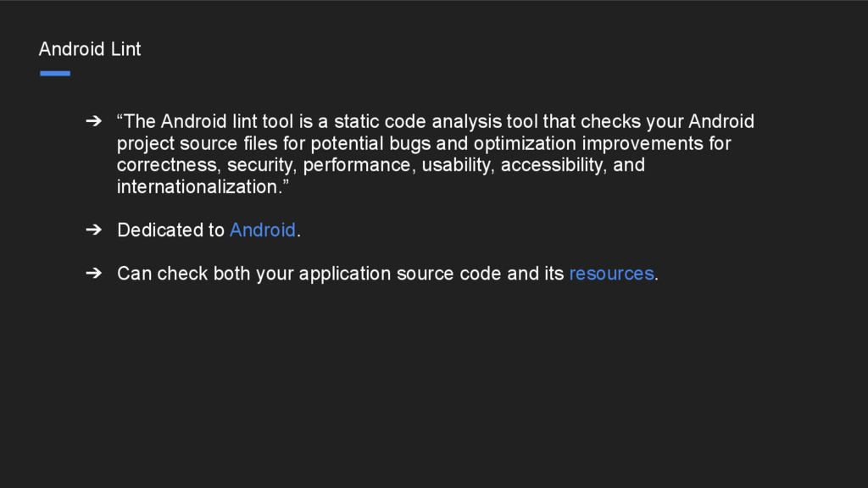Open the blue Android link

click(x=263, y=230)
